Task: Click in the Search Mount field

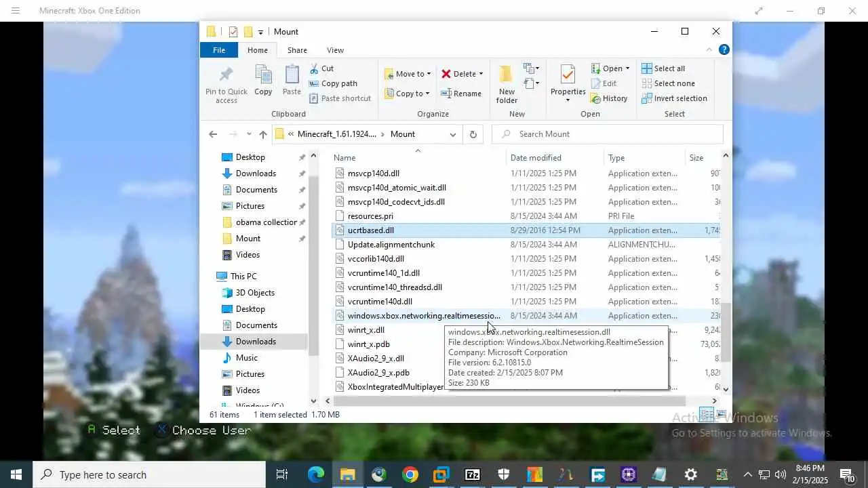Action: coord(608,134)
